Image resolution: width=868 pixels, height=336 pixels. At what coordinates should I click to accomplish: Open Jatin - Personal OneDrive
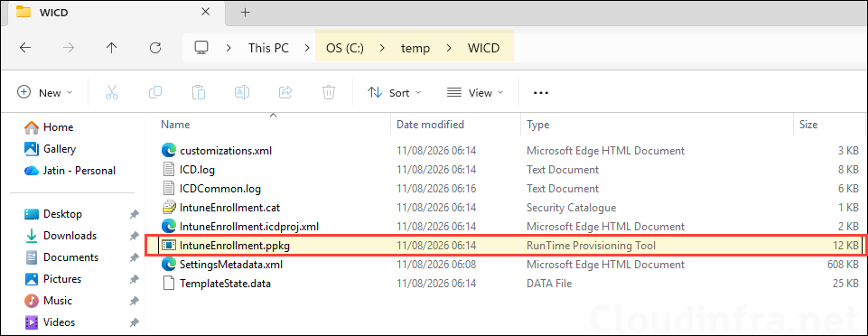pyautogui.click(x=79, y=171)
